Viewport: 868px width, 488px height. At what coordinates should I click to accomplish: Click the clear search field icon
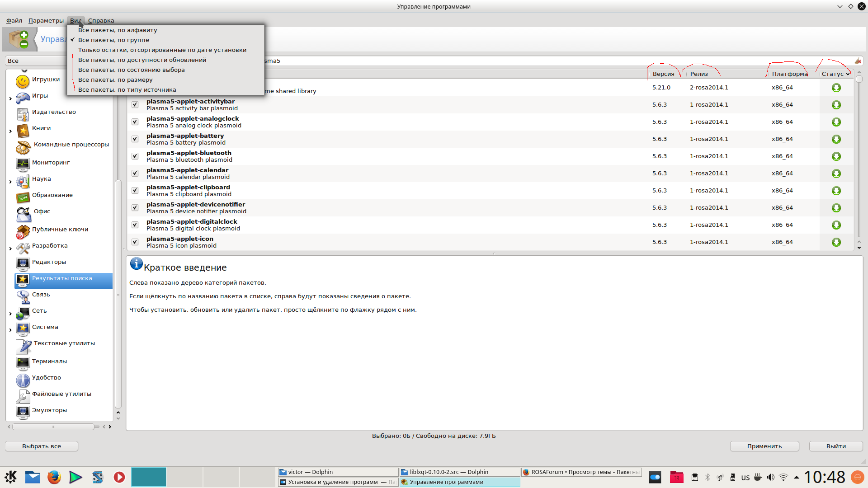pos(858,61)
